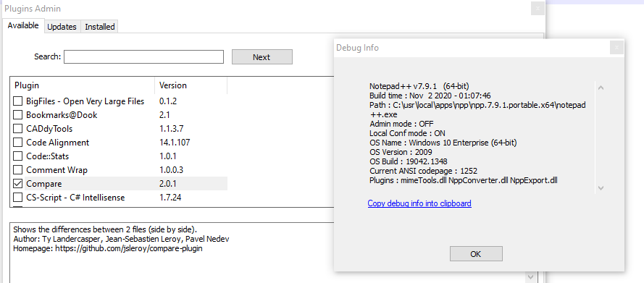This screenshot has height=283, width=644.
Task: Click the Debug Info scroll up arrow
Action: 601,88
